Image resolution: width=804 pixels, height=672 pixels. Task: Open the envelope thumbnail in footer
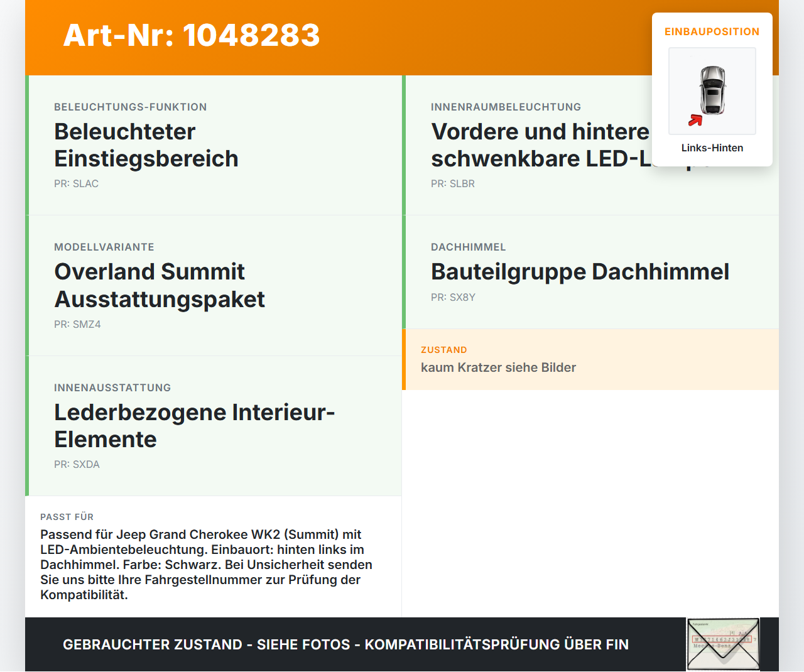click(x=723, y=644)
